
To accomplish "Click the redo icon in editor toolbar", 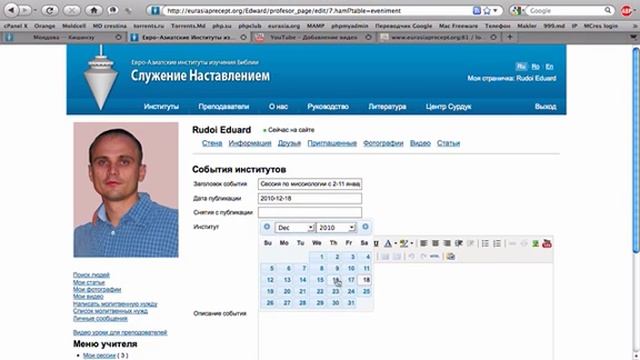I will point(423,256).
